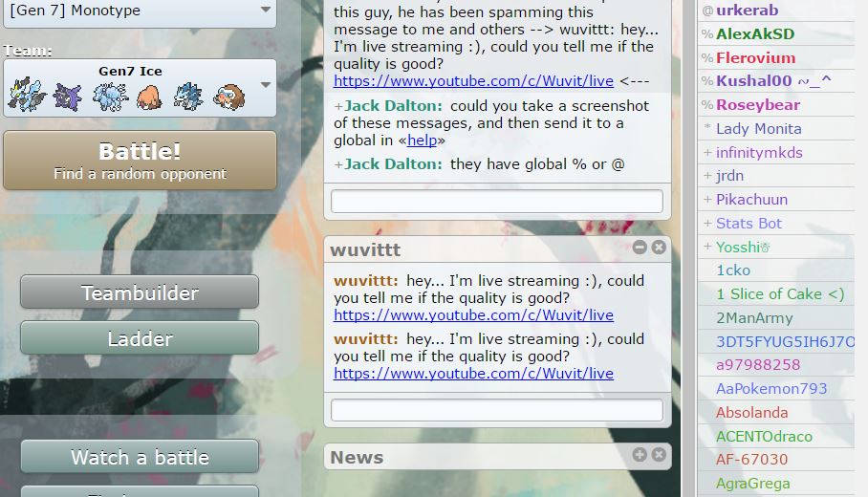Click the fourth Pokémon icon in the Gen7 Ice team
Screen dimensions: 868x497
(x=149, y=97)
